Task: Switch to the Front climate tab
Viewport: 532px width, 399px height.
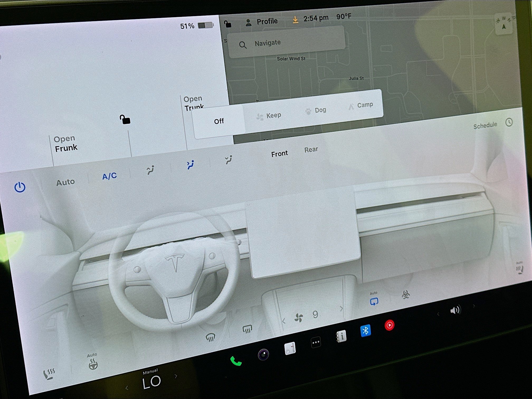Action: click(x=279, y=154)
